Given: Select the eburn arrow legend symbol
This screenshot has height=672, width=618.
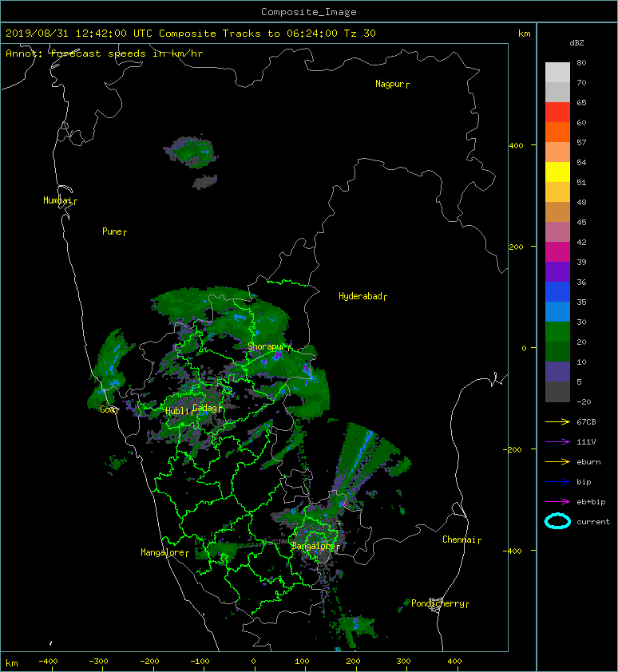Looking at the screenshot, I should tap(557, 461).
